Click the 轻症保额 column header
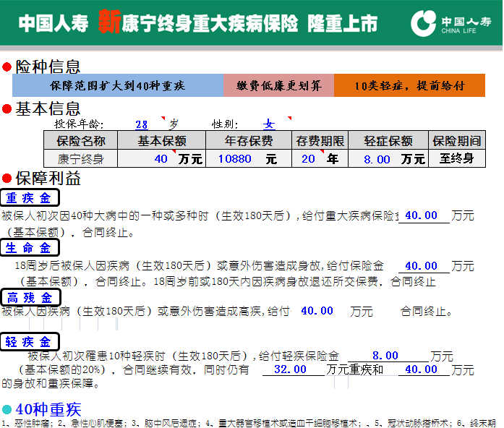Image resolution: width=504 pixels, height=428 pixels. 388,140
